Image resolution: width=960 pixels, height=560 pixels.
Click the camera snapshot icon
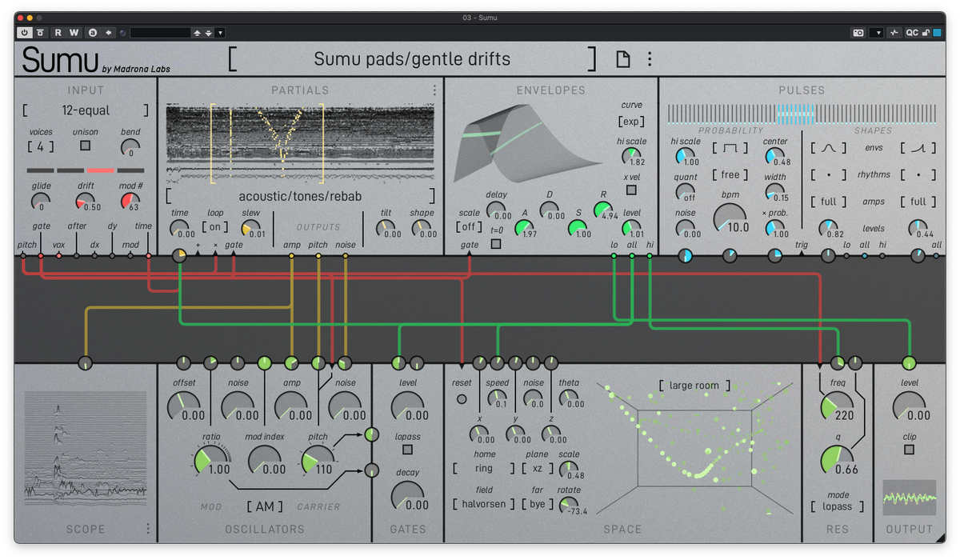coord(858,33)
